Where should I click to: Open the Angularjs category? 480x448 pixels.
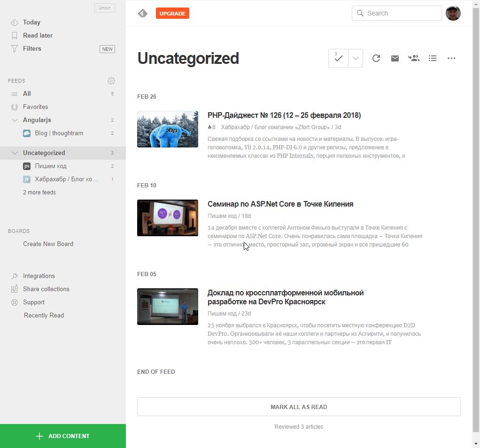[37, 120]
